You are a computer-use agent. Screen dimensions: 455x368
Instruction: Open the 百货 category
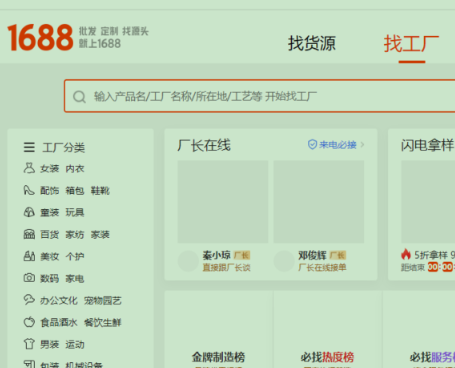click(x=50, y=235)
